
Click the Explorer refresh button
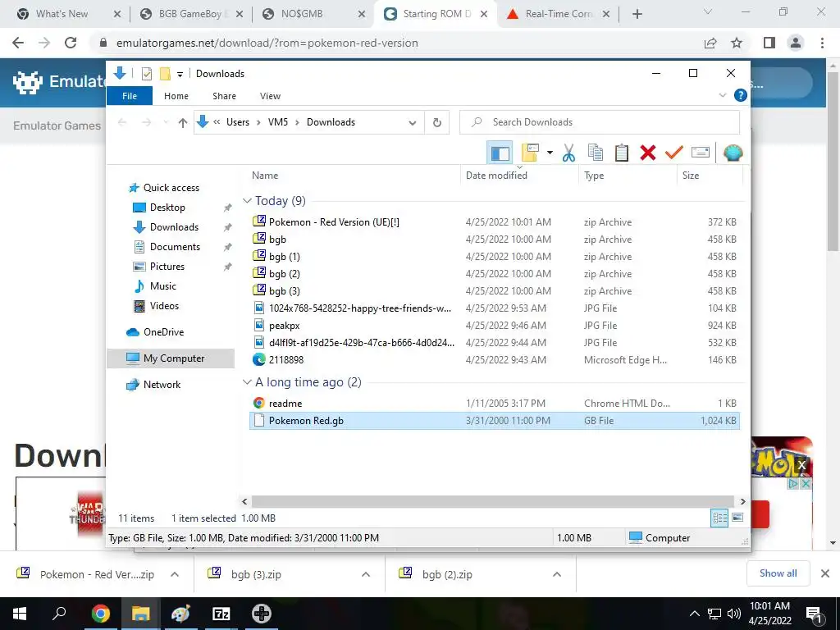click(x=437, y=123)
